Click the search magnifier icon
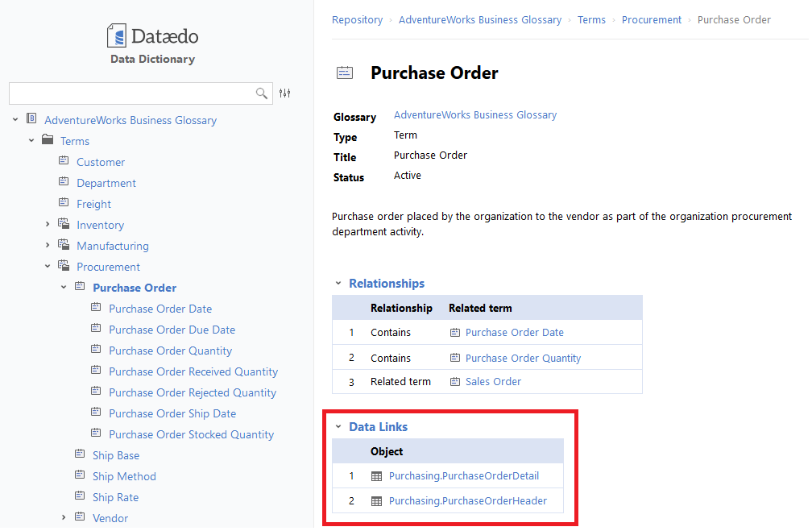The height and width of the screenshot is (531, 812). (262, 93)
